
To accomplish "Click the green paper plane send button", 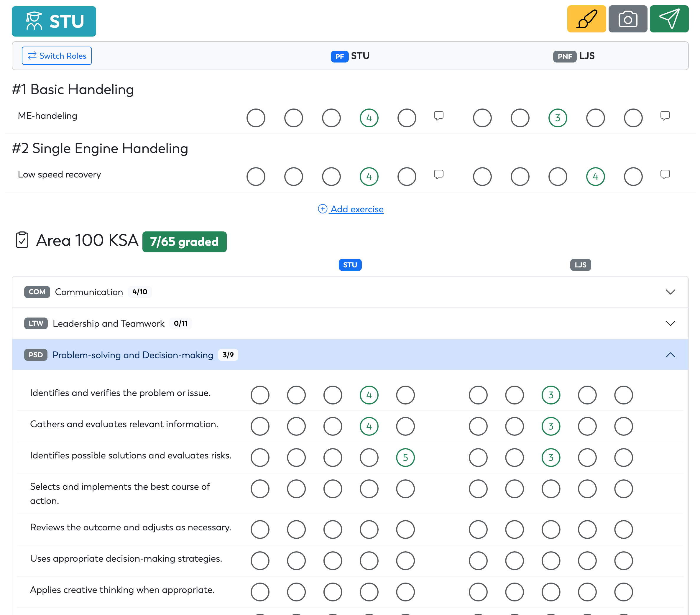I will tap(669, 19).
